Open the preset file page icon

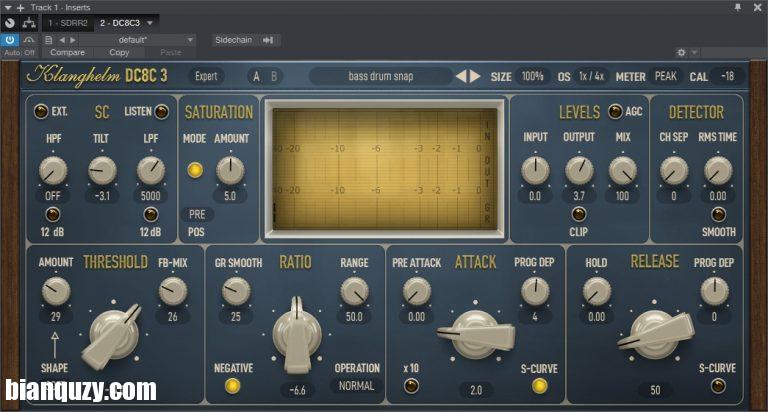[48, 40]
